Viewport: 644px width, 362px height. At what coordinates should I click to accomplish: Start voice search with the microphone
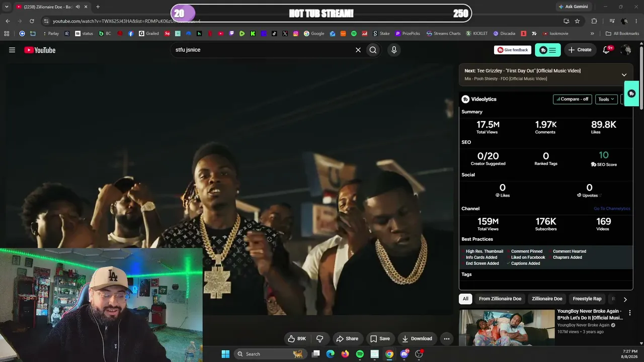coord(394,50)
